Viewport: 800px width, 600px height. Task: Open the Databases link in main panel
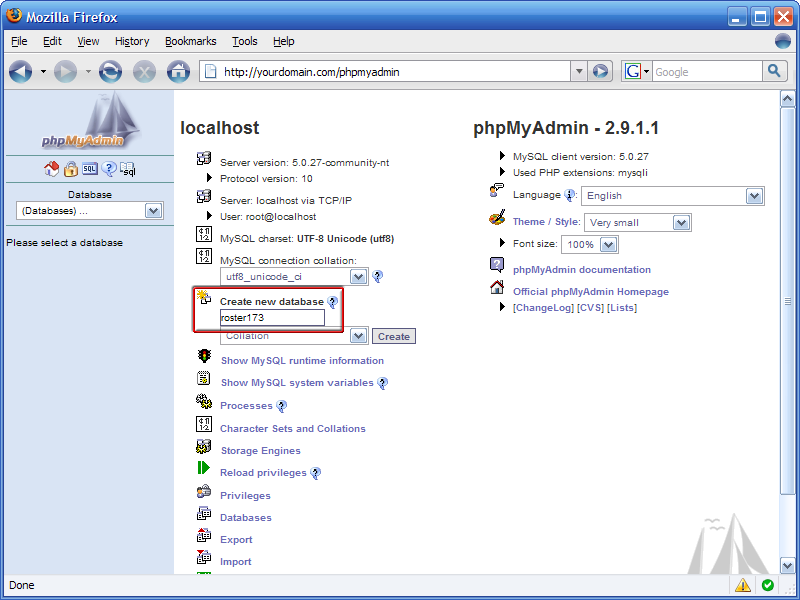[246, 517]
